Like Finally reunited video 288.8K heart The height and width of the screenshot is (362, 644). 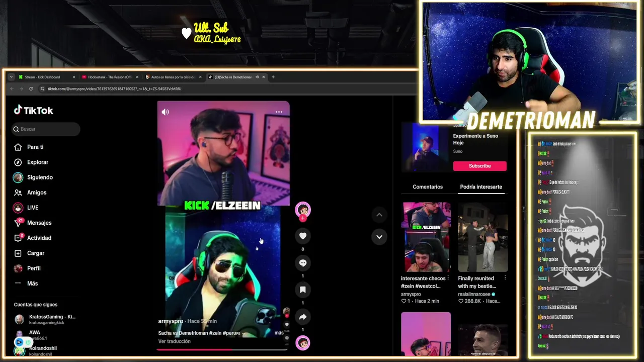click(460, 301)
